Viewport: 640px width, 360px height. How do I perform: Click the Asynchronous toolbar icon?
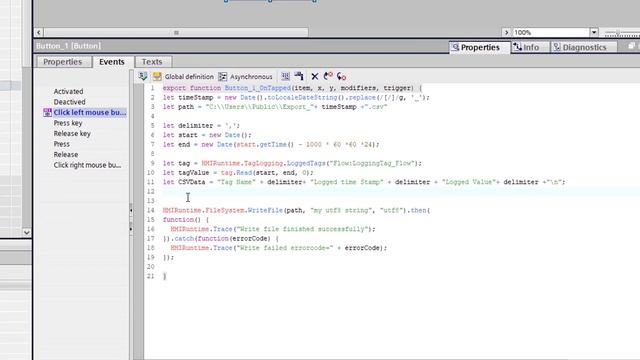coord(222,76)
